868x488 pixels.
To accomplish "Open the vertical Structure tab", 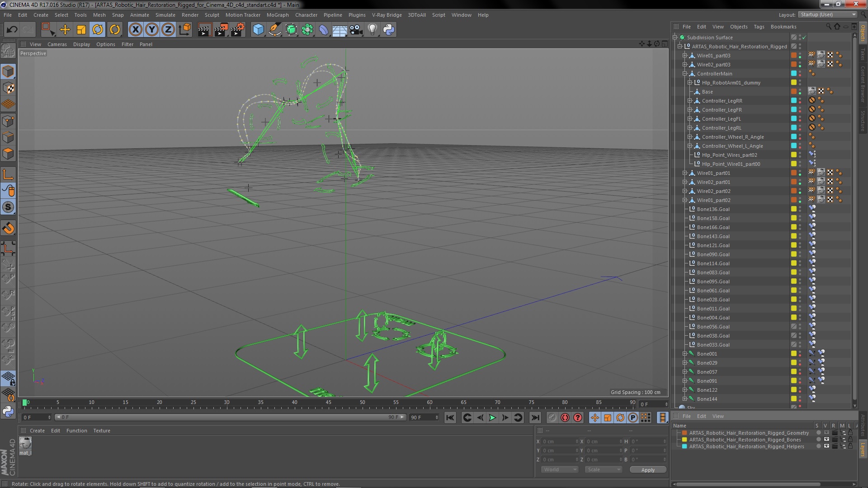I will tap(863, 121).
